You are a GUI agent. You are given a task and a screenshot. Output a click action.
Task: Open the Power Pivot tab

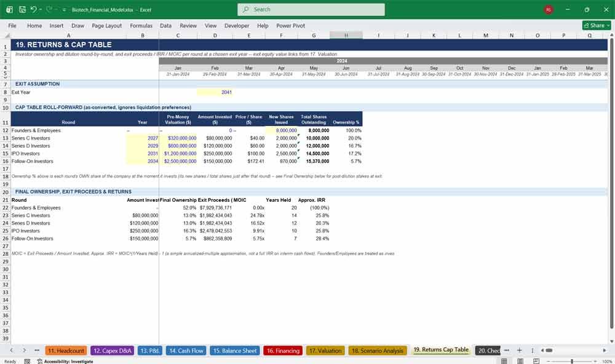click(291, 25)
